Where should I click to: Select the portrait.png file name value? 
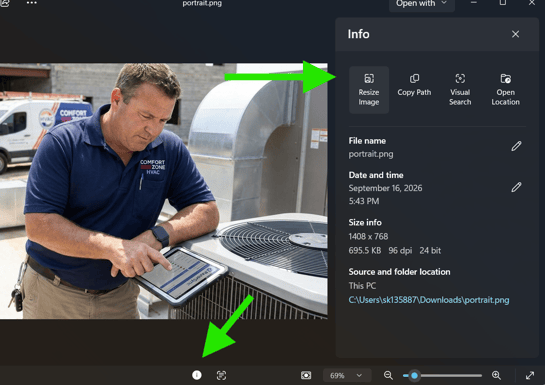tap(371, 154)
